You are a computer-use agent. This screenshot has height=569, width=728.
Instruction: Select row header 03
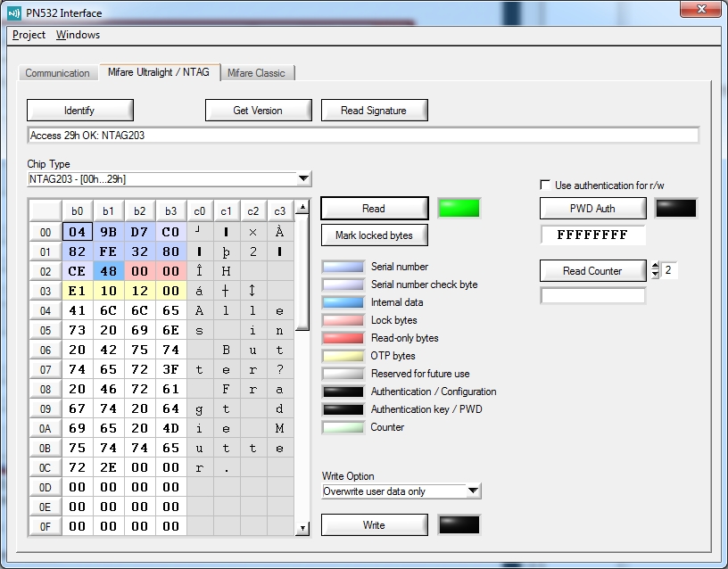(45, 291)
